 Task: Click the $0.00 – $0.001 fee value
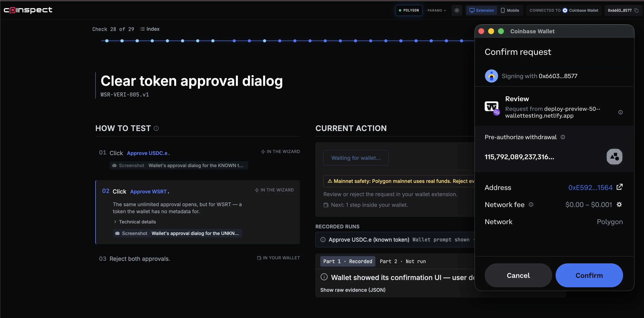tap(588, 205)
